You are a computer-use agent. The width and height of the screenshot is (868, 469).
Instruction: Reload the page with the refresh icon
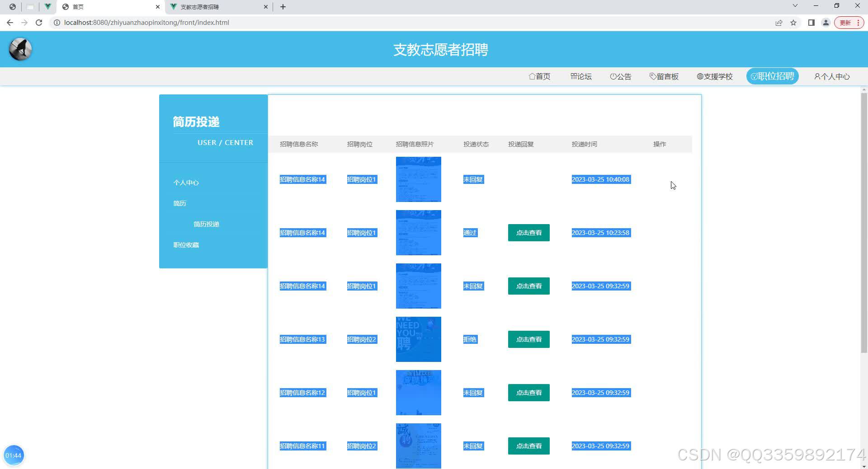(x=39, y=23)
